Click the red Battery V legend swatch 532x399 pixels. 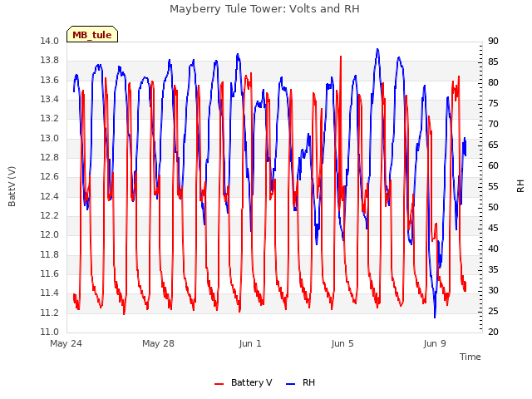219,384
